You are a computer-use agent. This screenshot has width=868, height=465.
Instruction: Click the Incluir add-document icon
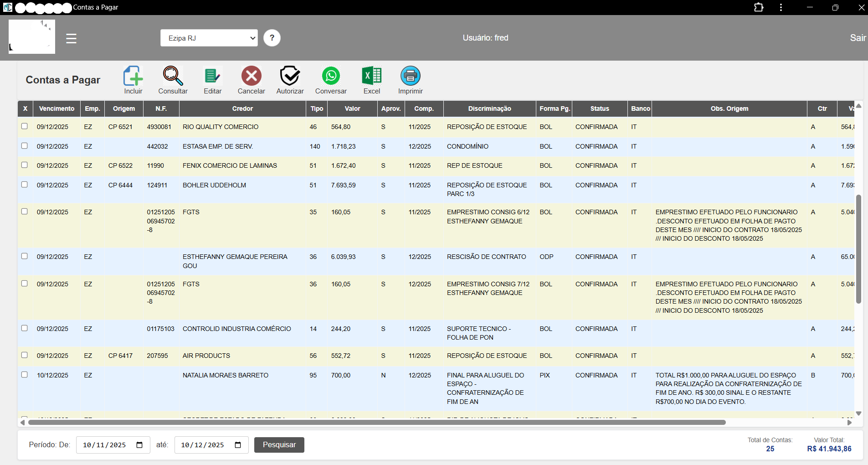133,76
